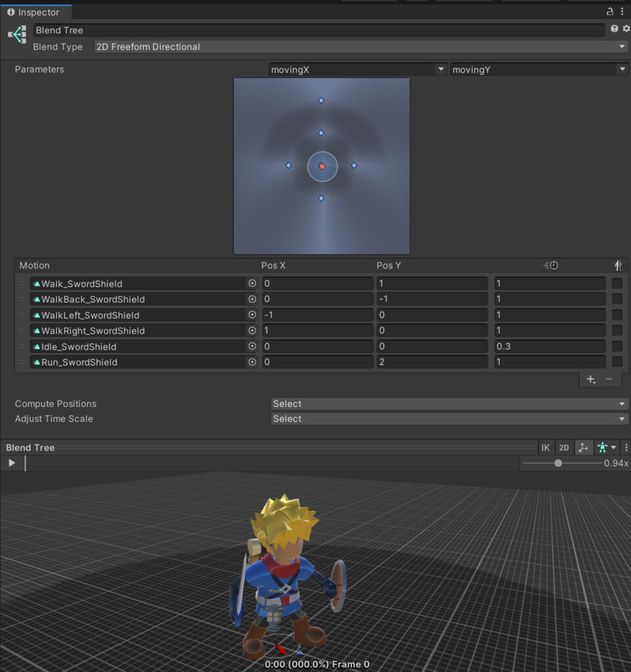The image size is (631, 672).
Task: Edit Pos Y field of Run_SwordShield
Action: 432,362
